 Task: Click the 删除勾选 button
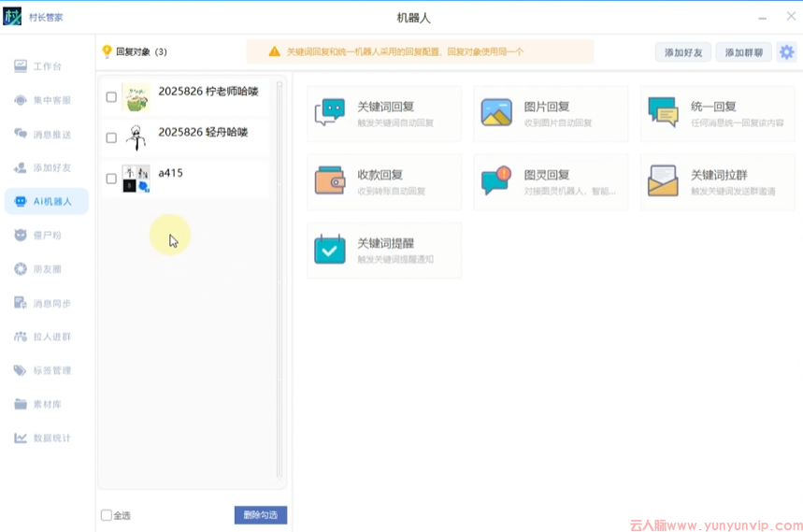pos(260,515)
